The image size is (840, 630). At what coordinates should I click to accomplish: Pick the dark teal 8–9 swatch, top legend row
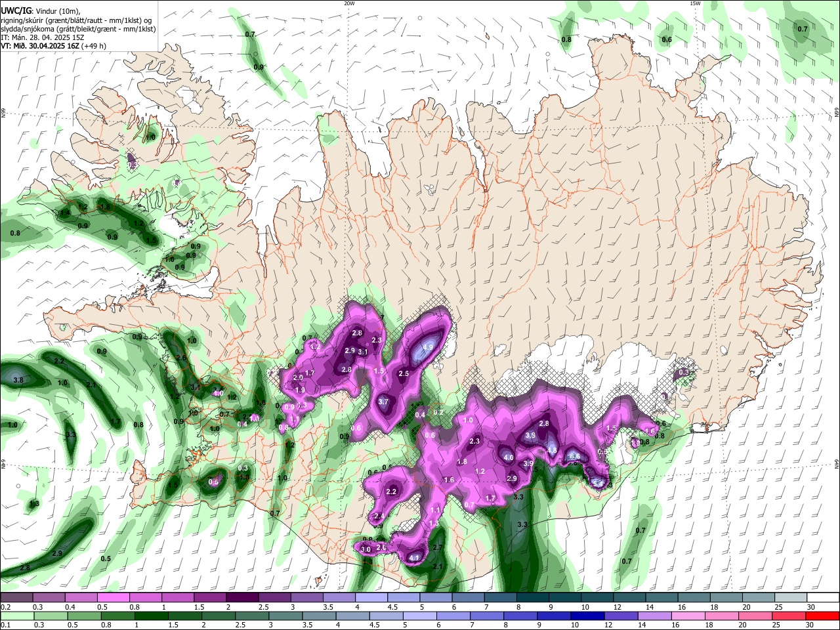coord(532,597)
